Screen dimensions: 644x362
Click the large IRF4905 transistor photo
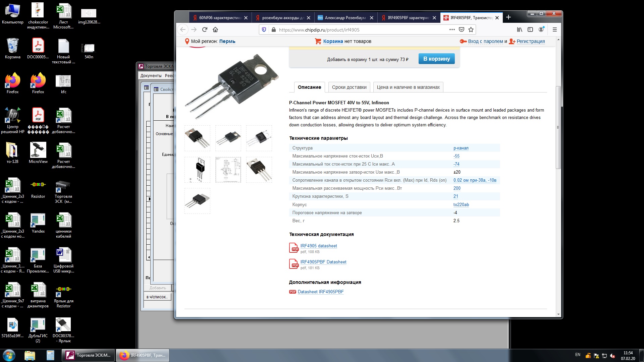click(x=231, y=86)
